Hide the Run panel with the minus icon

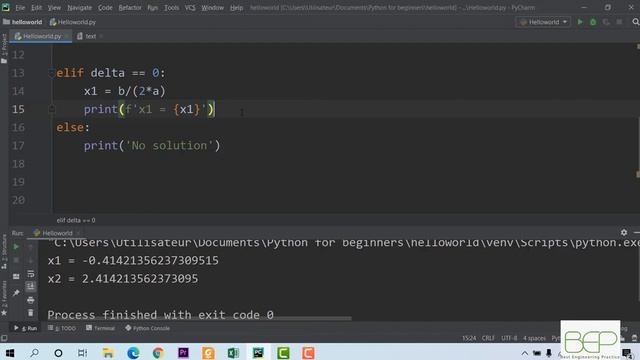636,232
